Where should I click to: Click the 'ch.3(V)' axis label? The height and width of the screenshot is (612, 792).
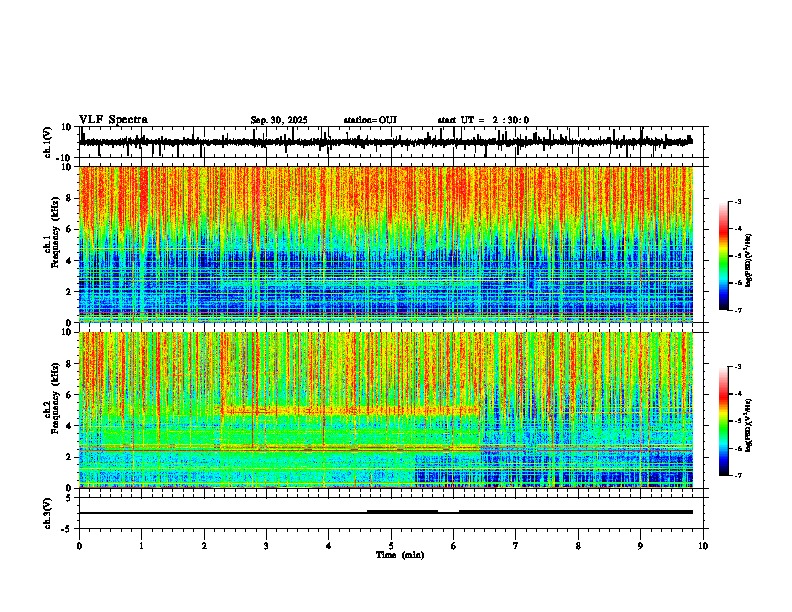[48, 514]
